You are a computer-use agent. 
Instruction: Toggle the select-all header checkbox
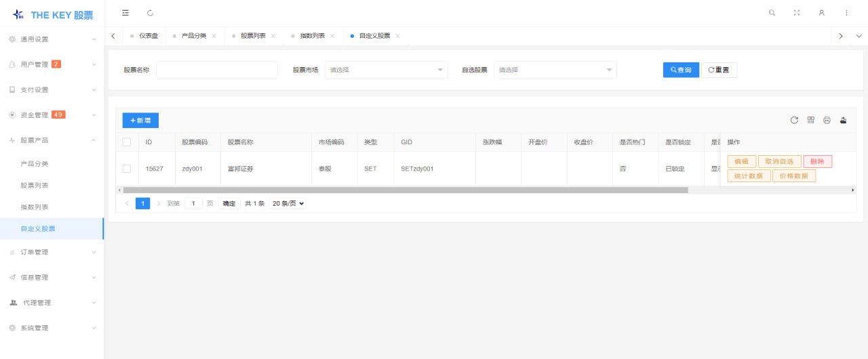pyautogui.click(x=127, y=142)
